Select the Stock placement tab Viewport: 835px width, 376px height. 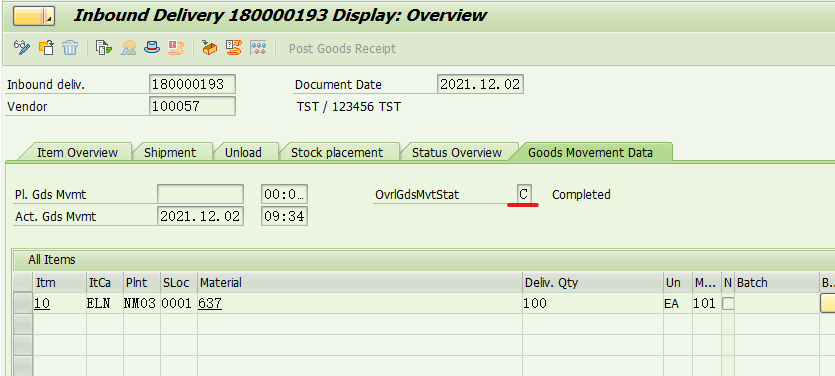[x=337, y=152]
